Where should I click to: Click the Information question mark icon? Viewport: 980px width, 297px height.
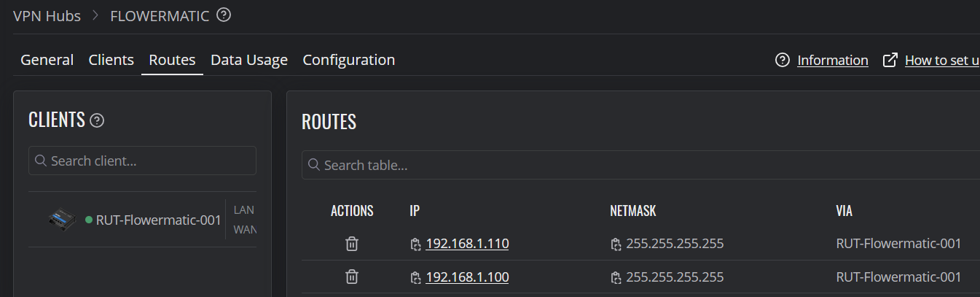(783, 60)
